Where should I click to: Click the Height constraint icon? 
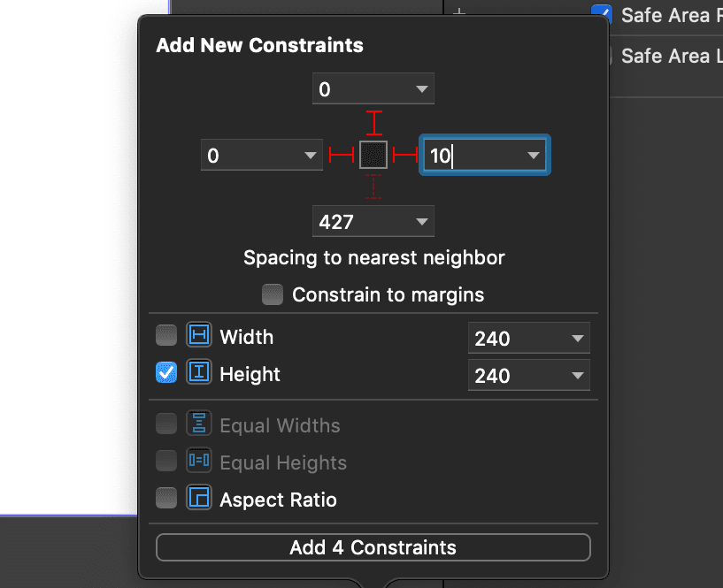pos(199,373)
